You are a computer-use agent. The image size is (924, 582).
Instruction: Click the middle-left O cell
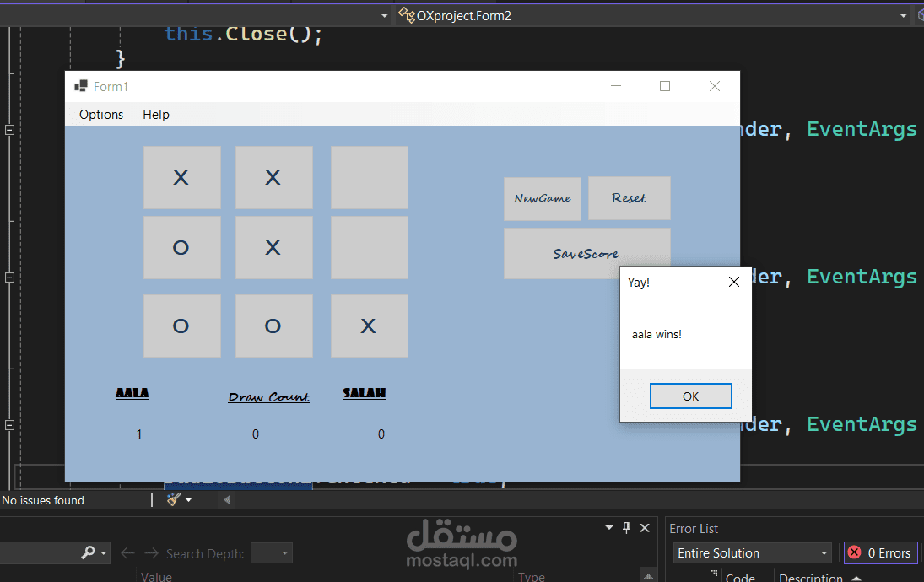tap(182, 247)
